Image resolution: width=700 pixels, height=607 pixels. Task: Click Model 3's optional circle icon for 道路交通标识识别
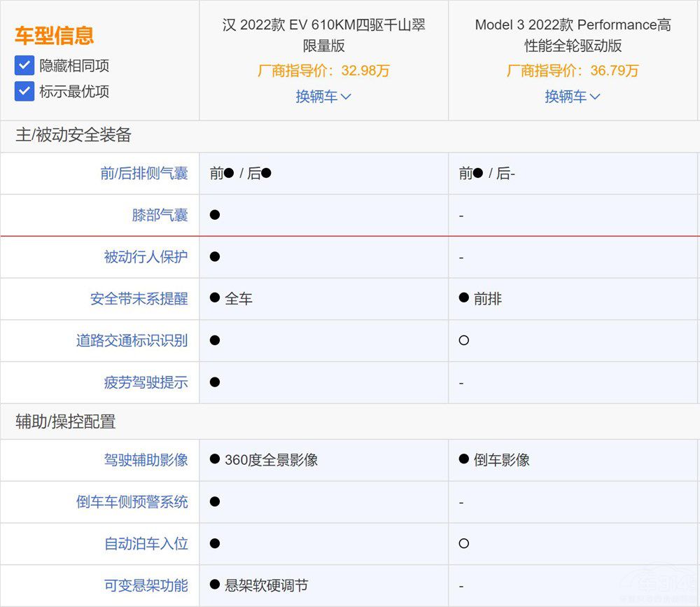tap(463, 341)
